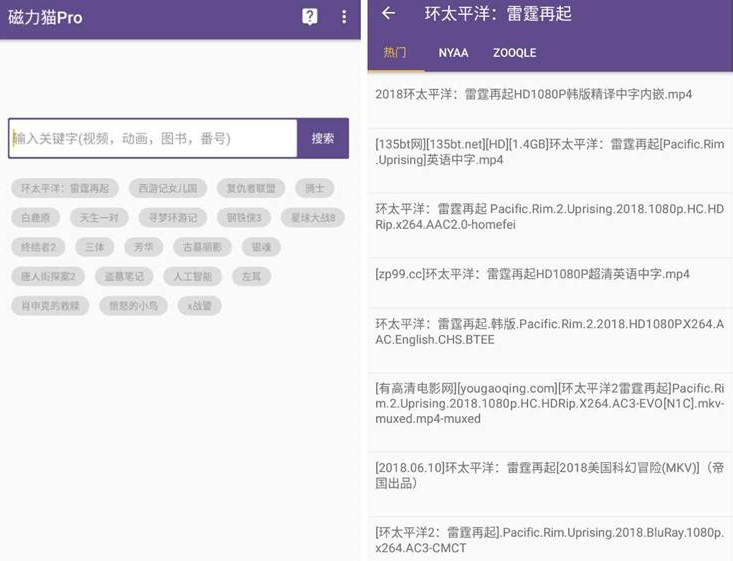The height and width of the screenshot is (561, 733).
Task: Choose the 钢铁侠3 keyword chip
Action: click(244, 218)
